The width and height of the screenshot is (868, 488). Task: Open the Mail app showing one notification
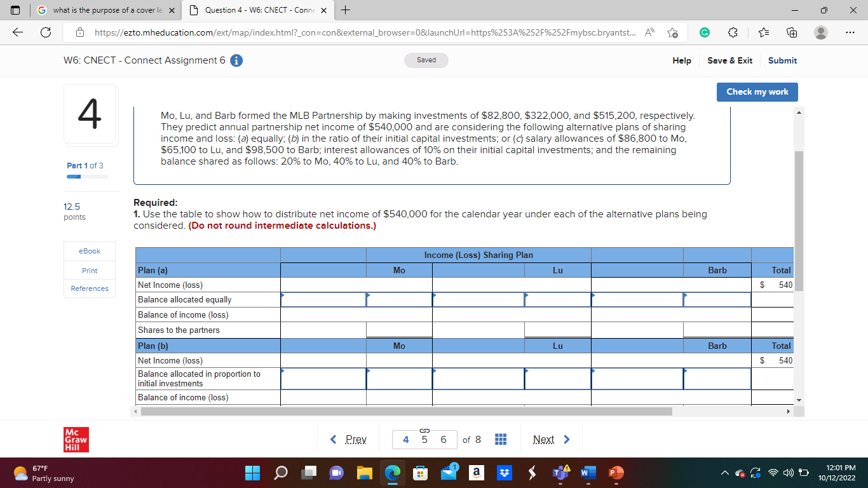pyautogui.click(x=448, y=473)
